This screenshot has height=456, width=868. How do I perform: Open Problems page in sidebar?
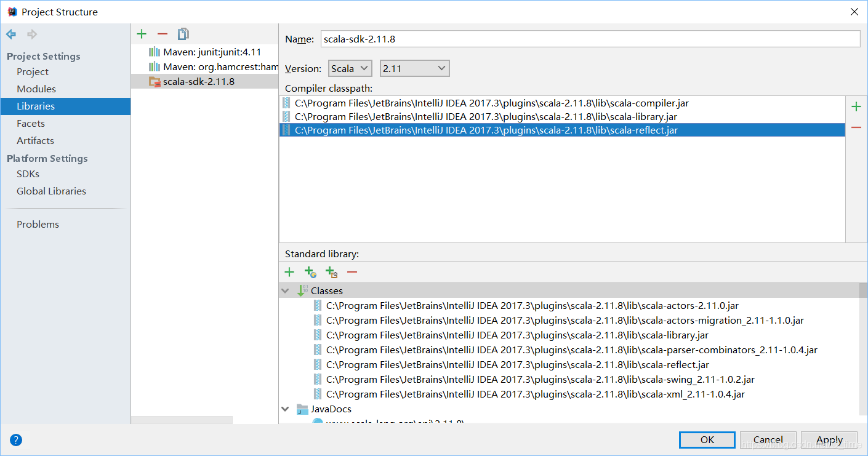38,225
